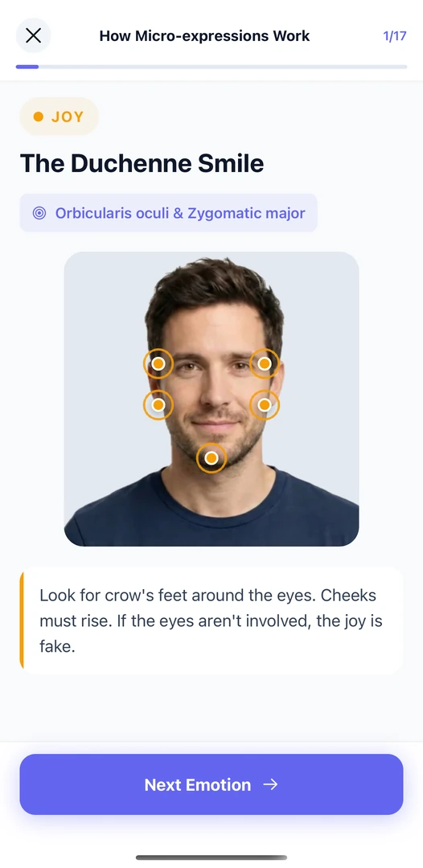Tap the bottom home indicator bar
The width and height of the screenshot is (423, 868).
pos(211,858)
